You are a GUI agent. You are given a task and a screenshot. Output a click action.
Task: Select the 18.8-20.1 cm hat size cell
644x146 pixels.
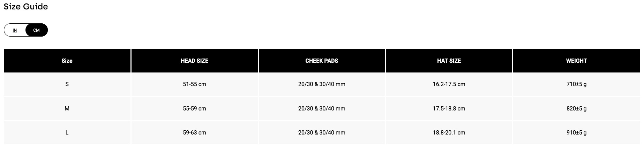[449, 132]
